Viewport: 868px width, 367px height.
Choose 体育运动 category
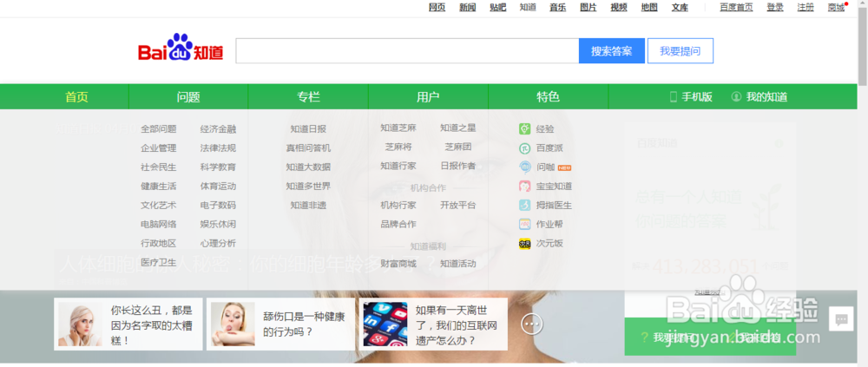coord(218,186)
